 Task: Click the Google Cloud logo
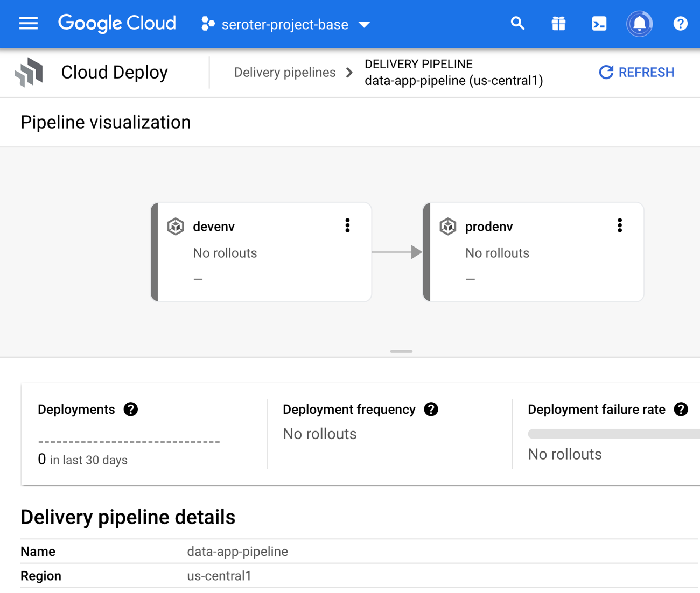[117, 24]
